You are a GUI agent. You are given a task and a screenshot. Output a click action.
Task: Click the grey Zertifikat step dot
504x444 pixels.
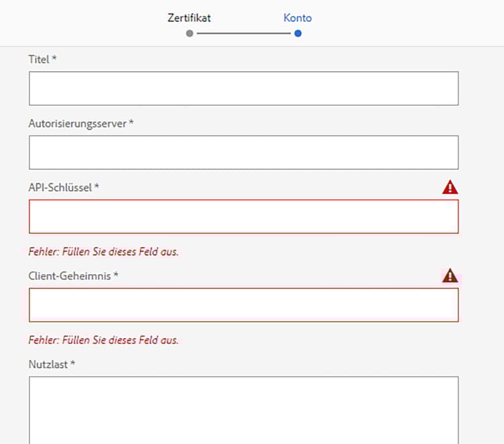190,33
